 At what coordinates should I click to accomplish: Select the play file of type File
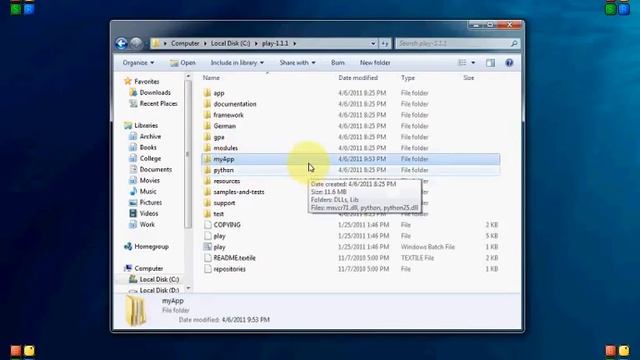pos(219,236)
